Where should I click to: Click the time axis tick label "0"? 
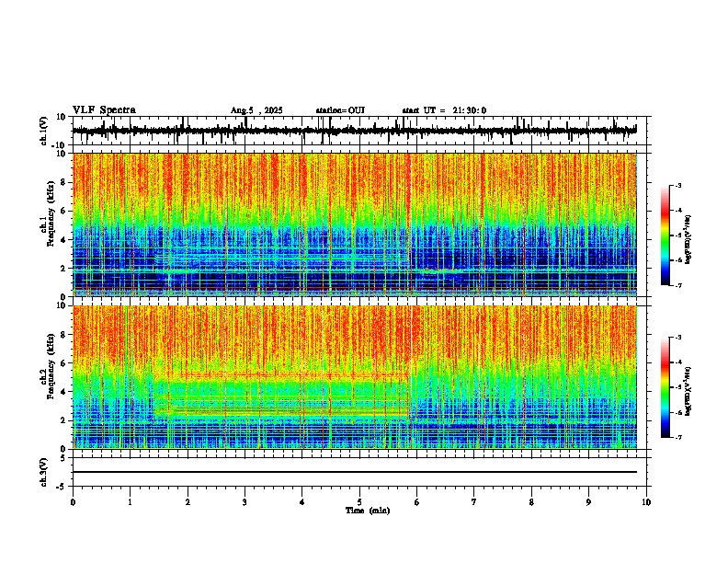click(x=73, y=502)
